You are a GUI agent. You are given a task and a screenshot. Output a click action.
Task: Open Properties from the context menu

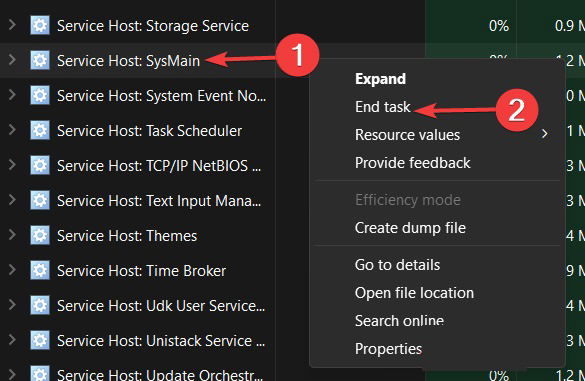(388, 349)
